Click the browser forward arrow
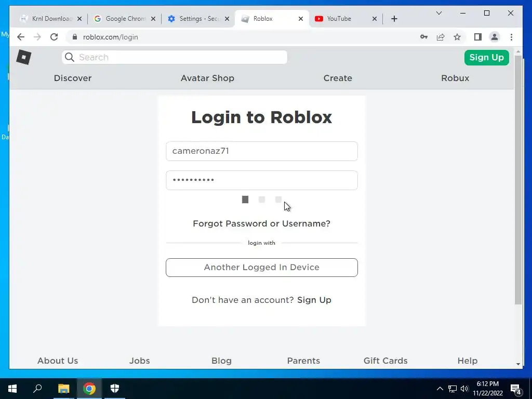The image size is (532, 399). 37,37
